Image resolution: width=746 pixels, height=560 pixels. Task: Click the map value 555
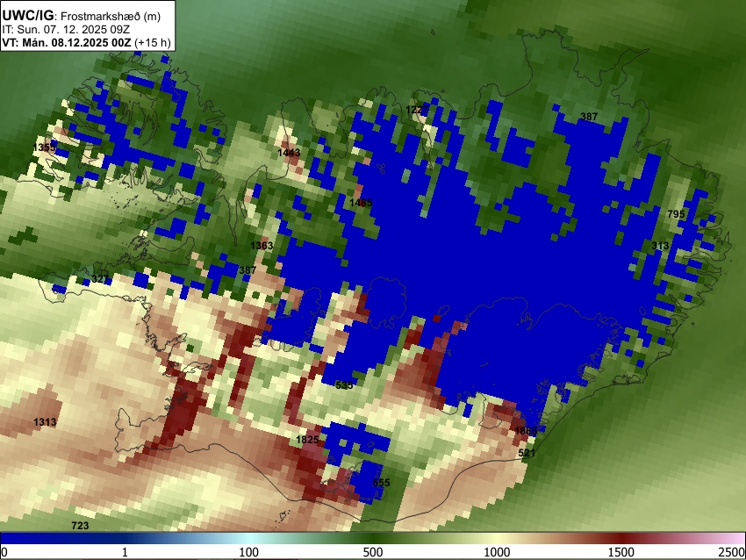coord(381,483)
